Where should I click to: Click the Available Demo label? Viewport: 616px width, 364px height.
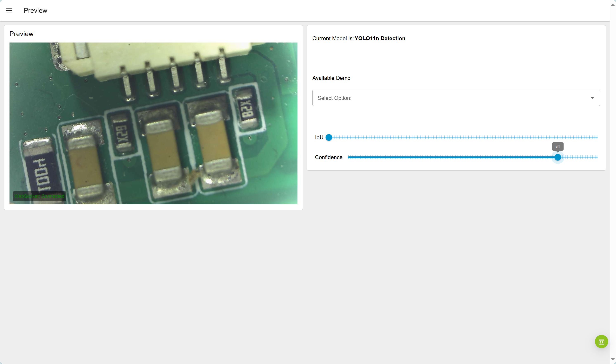click(331, 78)
